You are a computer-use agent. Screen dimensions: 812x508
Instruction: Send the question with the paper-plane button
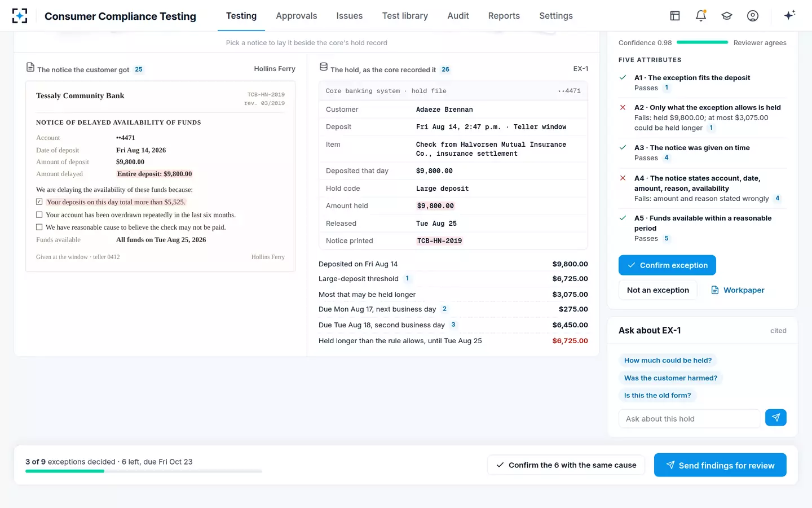point(776,418)
